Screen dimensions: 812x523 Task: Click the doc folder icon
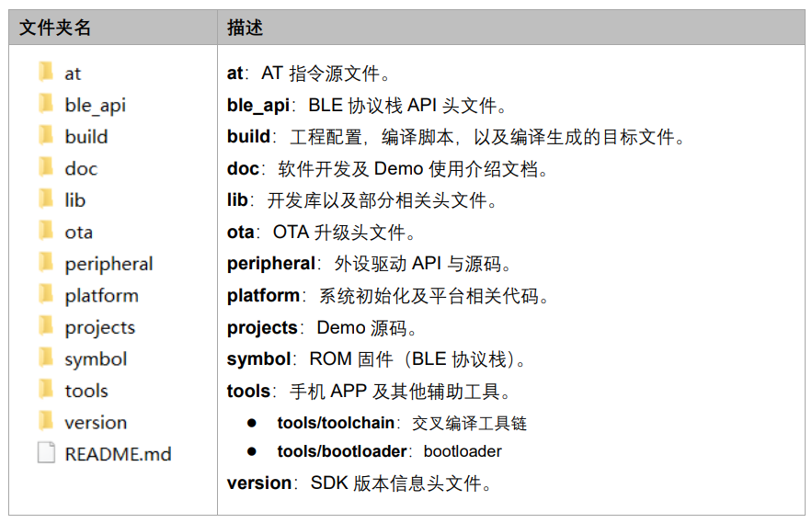point(46,166)
